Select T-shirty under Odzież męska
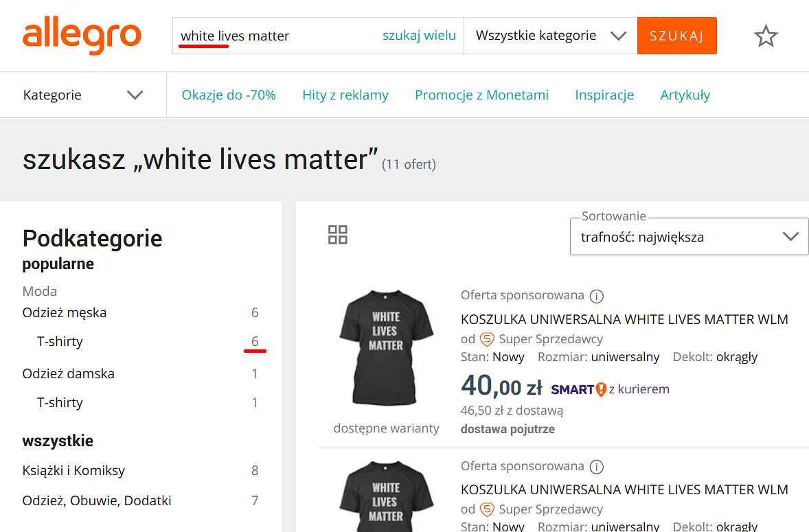Image resolution: width=809 pixels, height=532 pixels. coord(60,341)
